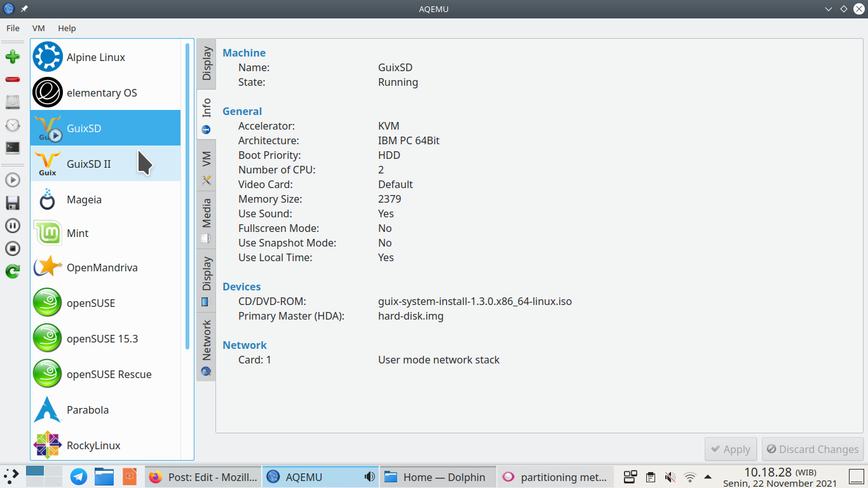Click the State value Running
Image resolution: width=868 pixels, height=488 pixels.
pyautogui.click(x=398, y=82)
